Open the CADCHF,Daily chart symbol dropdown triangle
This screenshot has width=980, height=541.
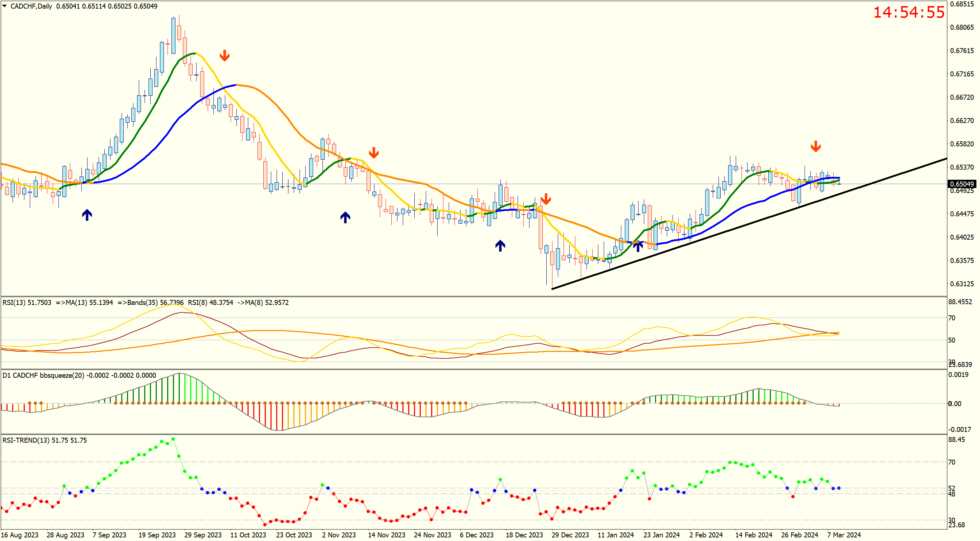(5, 6)
